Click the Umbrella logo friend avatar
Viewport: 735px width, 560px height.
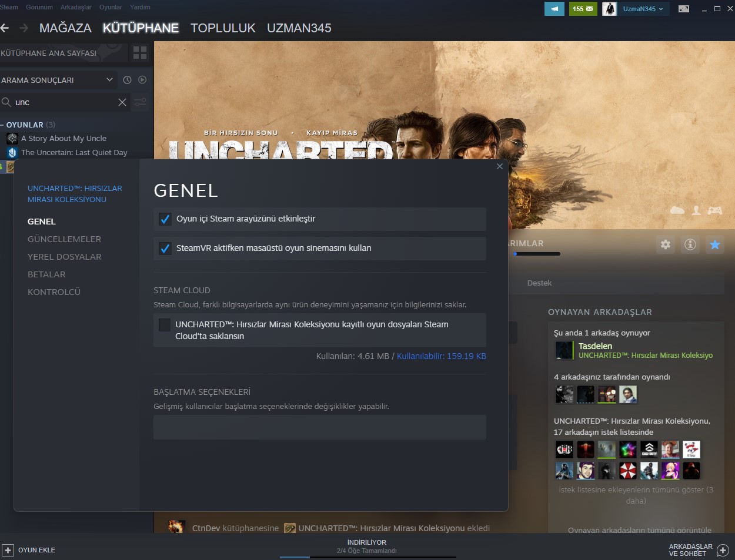[628, 471]
